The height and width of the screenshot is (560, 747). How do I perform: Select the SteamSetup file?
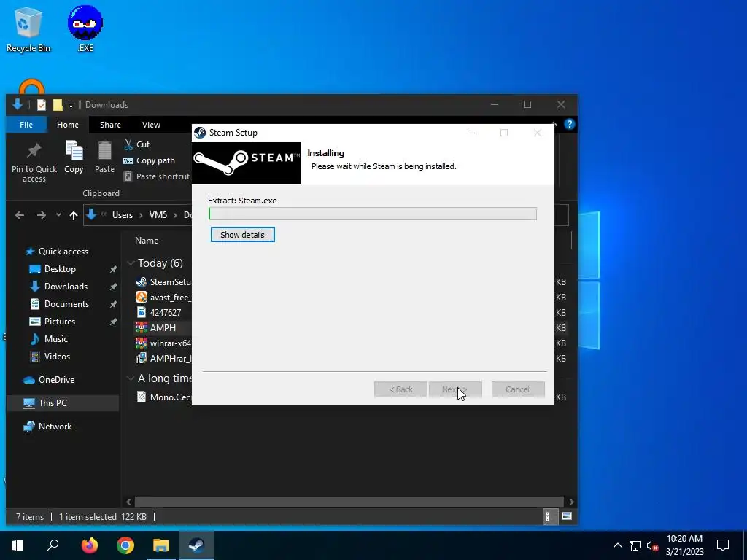click(163, 282)
